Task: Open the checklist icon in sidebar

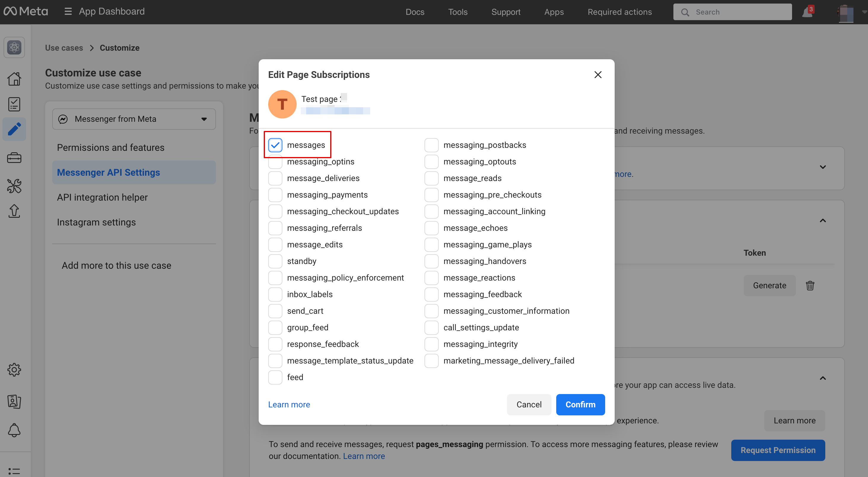Action: pos(14,104)
